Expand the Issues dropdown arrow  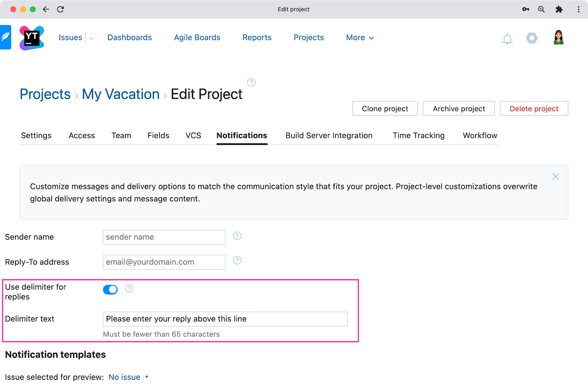tap(91, 38)
